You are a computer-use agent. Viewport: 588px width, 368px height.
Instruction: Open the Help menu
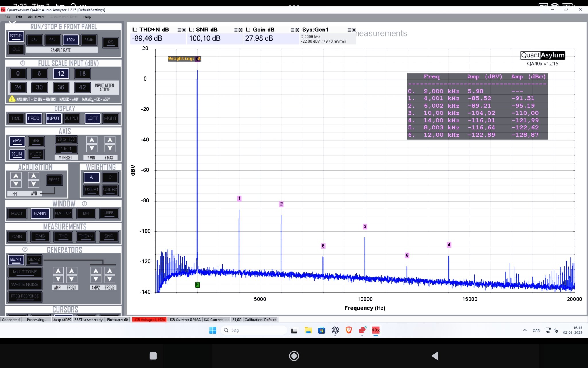point(87,17)
